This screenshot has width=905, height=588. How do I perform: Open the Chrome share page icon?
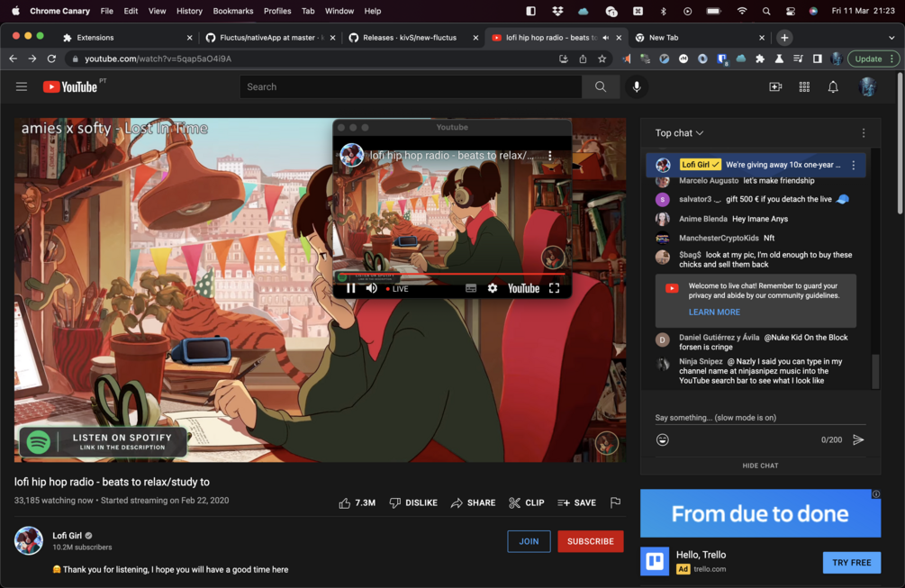tap(583, 59)
